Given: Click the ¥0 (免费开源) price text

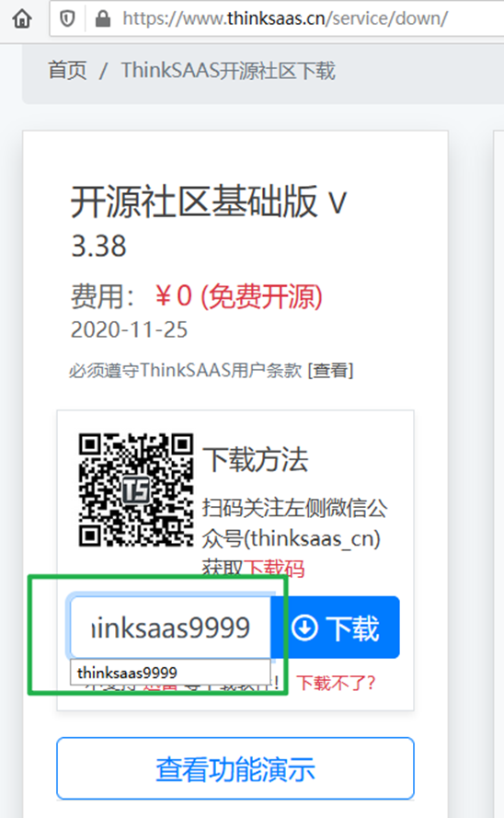Looking at the screenshot, I should pos(239,296).
